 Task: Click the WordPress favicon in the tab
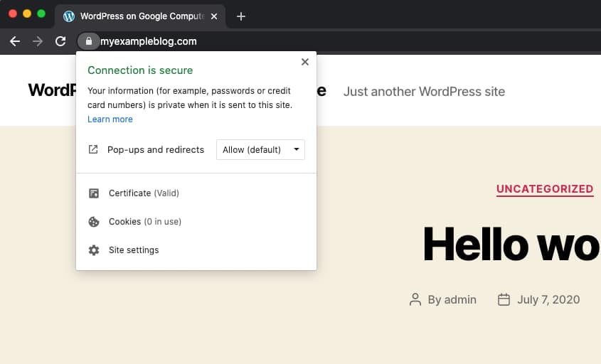point(69,16)
